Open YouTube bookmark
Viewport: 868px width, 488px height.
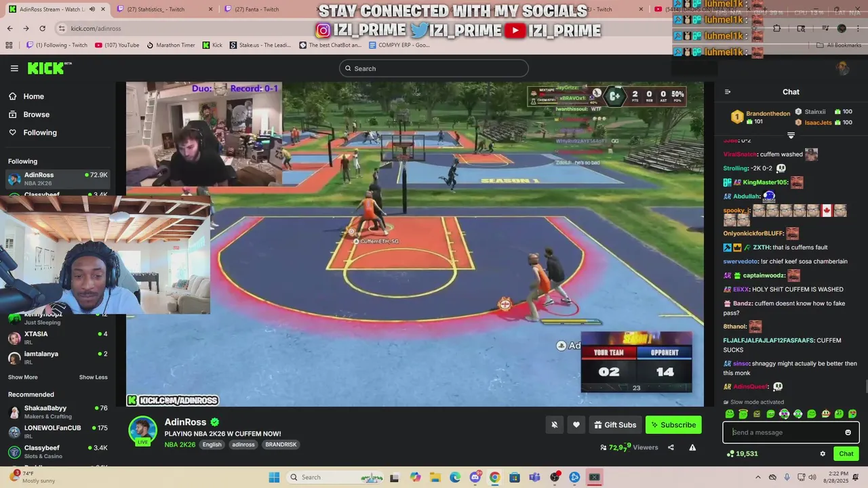tap(117, 45)
